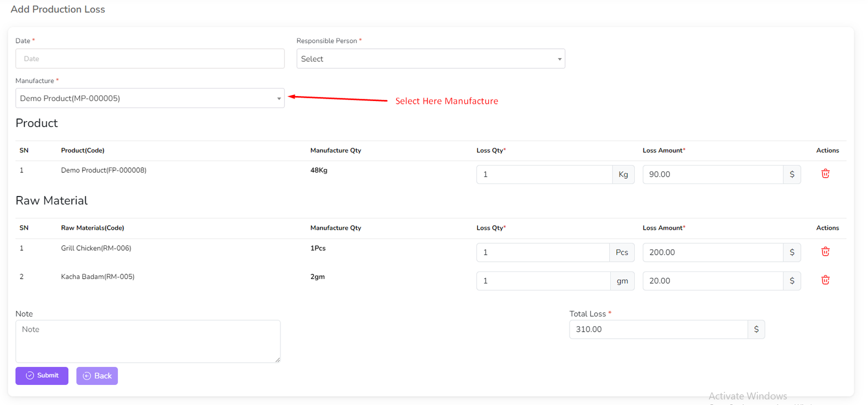The height and width of the screenshot is (405, 868).
Task: Go back using the Back button
Action: [x=97, y=376]
